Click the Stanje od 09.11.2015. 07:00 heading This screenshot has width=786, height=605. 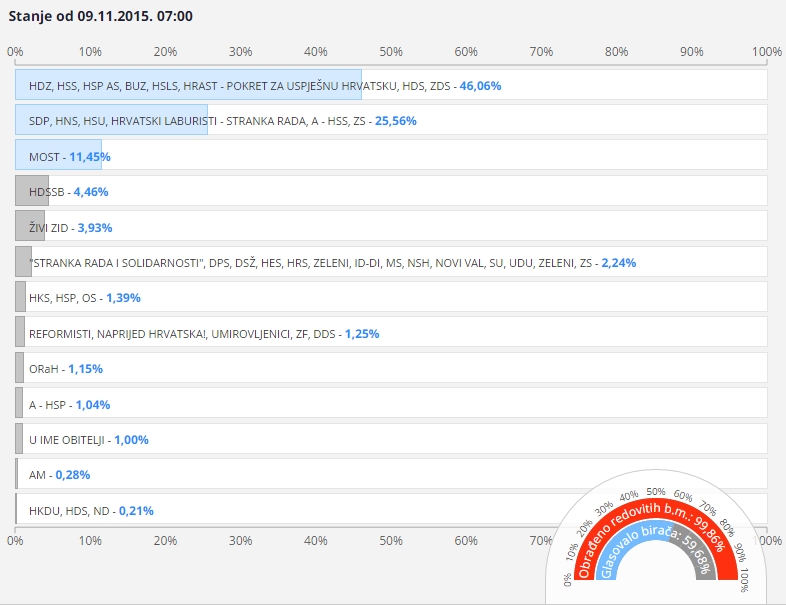pos(100,16)
